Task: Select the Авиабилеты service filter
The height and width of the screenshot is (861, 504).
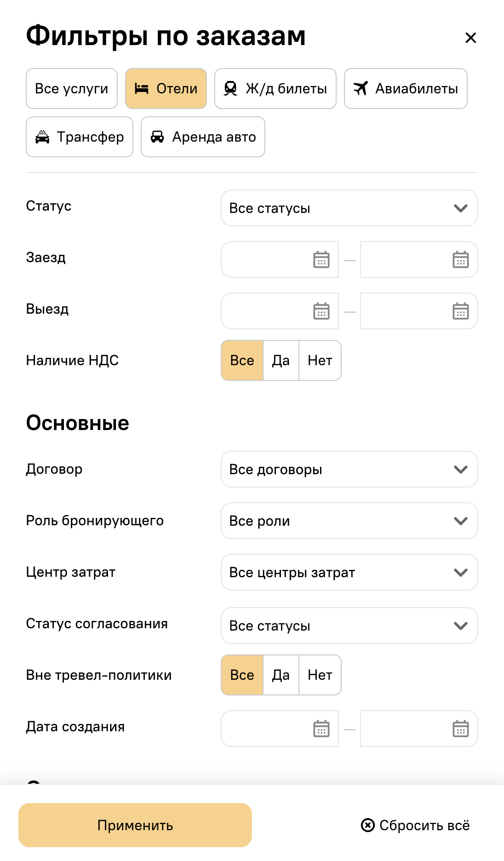Action: click(406, 89)
